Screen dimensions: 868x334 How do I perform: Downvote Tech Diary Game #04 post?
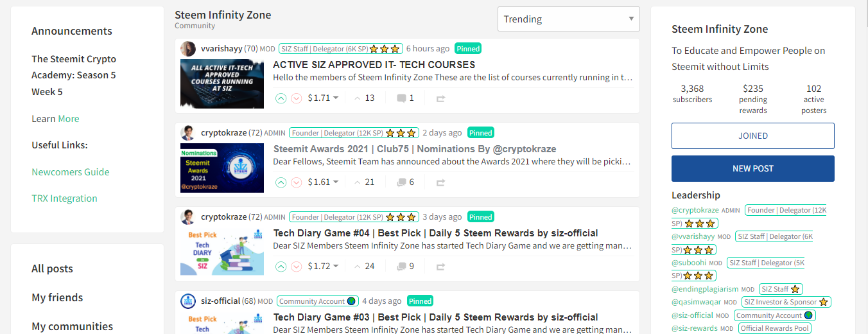pyautogui.click(x=297, y=267)
